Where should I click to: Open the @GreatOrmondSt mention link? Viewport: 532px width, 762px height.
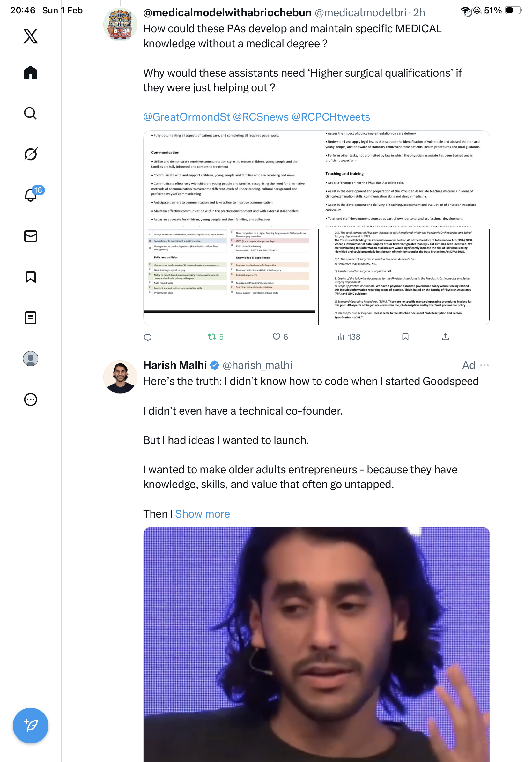pyautogui.click(x=186, y=117)
